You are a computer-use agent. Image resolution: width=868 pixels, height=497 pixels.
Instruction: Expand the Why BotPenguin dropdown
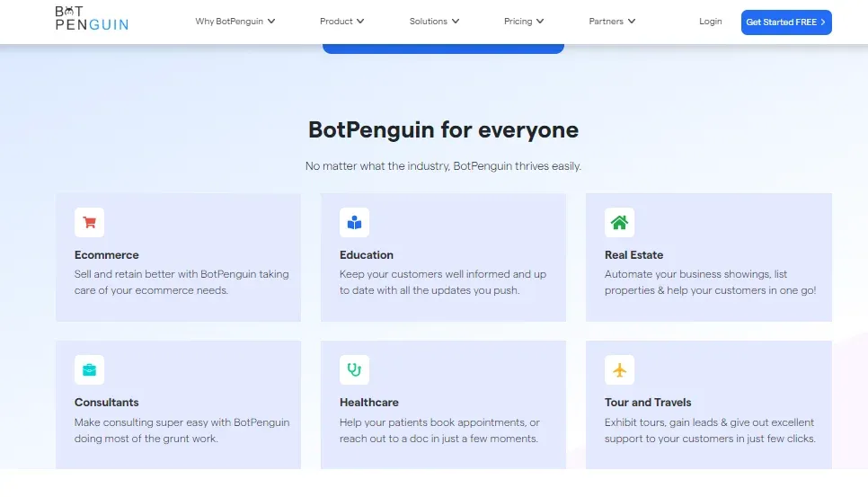pos(235,21)
